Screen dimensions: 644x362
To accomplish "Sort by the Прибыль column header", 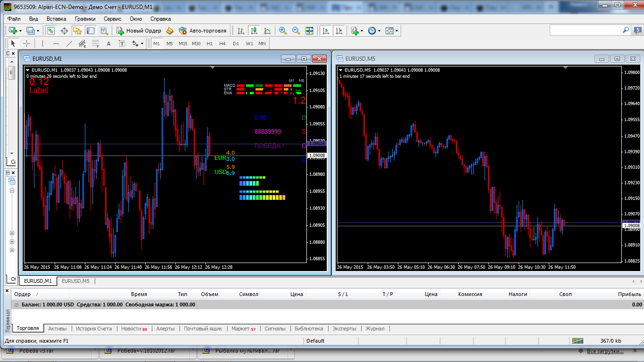I will click(x=630, y=294).
